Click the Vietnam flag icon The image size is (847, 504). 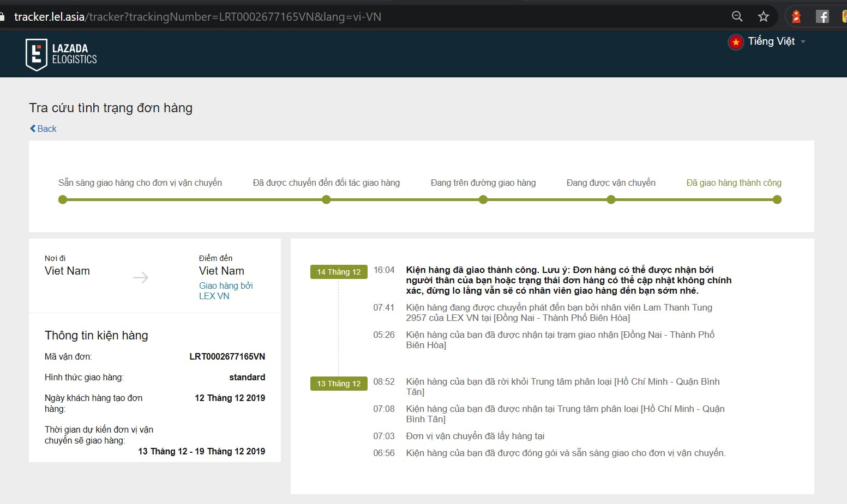tap(736, 41)
